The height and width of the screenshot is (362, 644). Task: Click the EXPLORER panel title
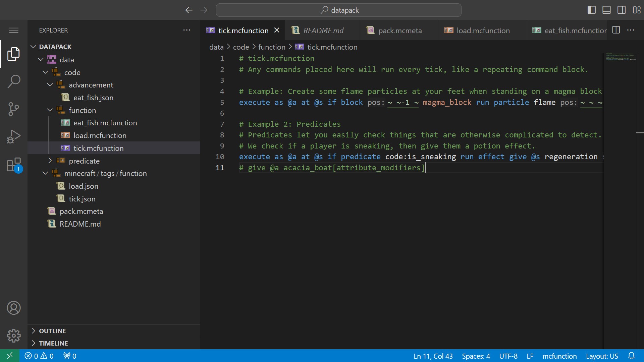coord(53,30)
